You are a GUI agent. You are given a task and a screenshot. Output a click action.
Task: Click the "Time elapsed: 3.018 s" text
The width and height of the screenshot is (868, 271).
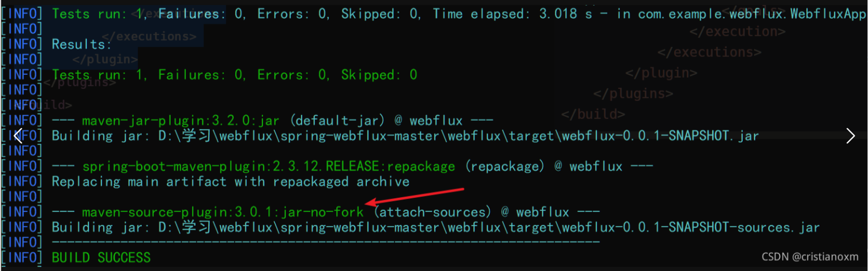click(x=512, y=14)
